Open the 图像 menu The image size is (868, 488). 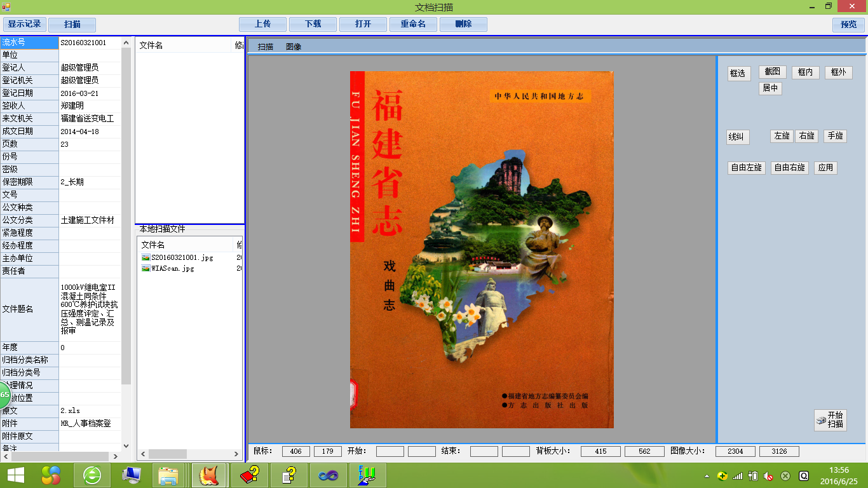(x=294, y=47)
